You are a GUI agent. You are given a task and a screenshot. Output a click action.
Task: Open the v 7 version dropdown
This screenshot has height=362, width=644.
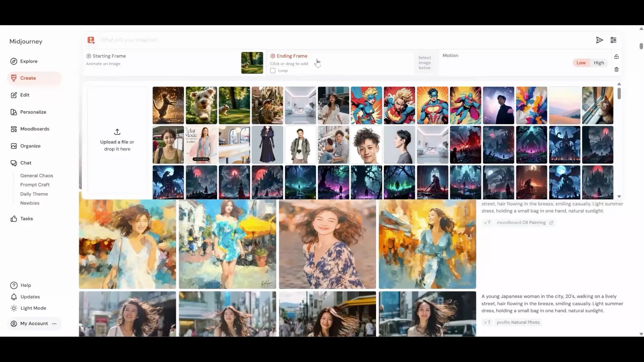(x=487, y=222)
